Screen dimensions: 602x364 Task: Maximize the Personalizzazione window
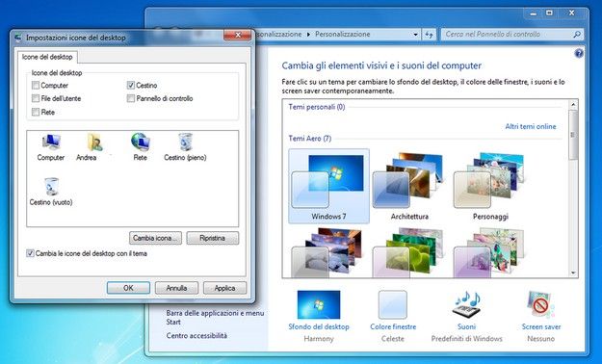click(549, 13)
